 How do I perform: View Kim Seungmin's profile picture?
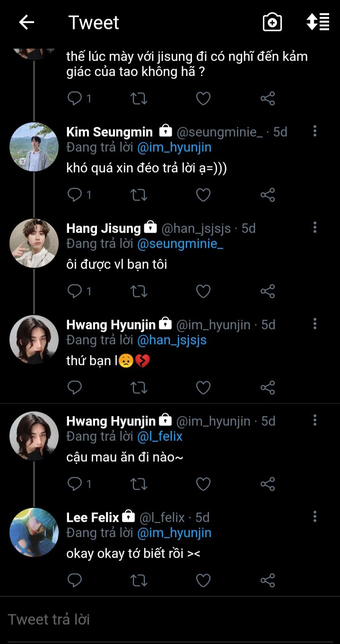pos(34,147)
